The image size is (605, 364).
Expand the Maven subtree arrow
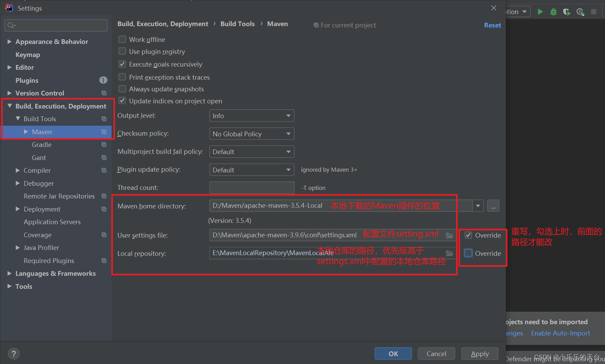(x=26, y=132)
